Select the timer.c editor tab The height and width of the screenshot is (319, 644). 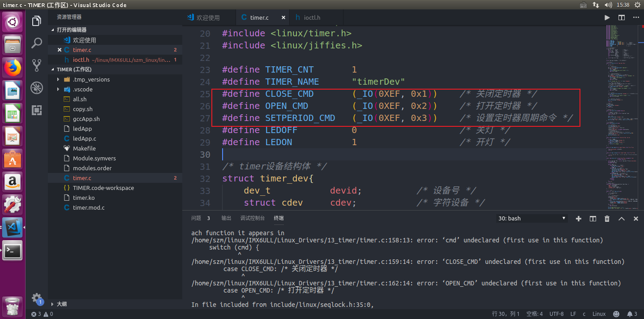(262, 17)
